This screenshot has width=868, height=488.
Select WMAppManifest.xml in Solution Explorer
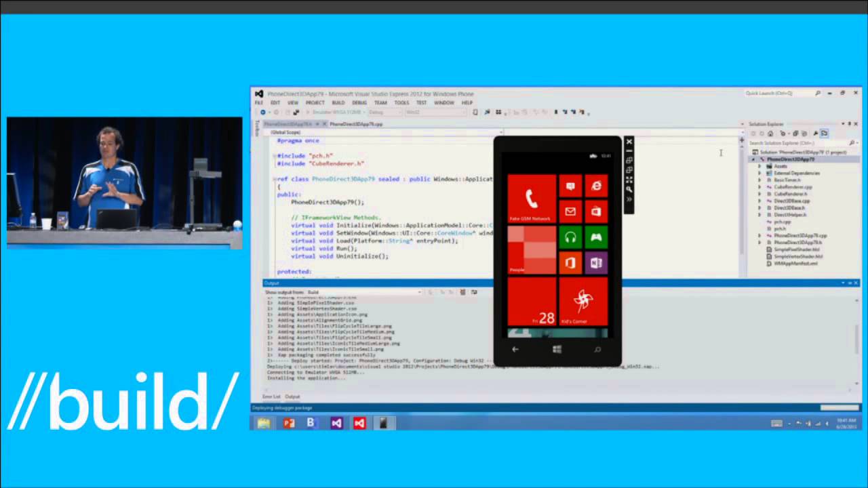click(x=795, y=263)
